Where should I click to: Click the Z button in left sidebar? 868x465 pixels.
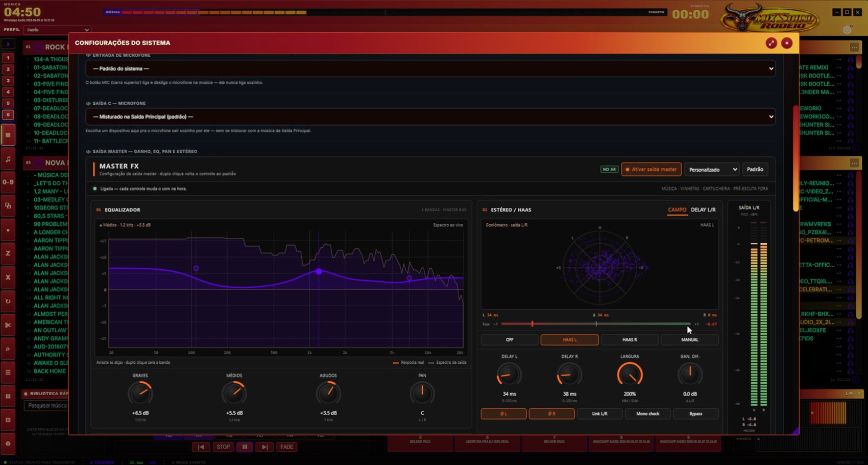tap(8, 253)
